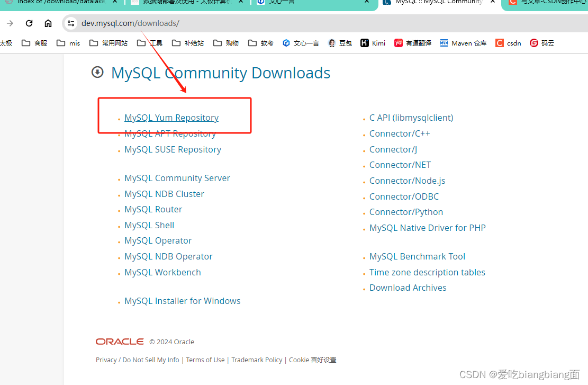Click the browser forward arrow icon
This screenshot has width=588, height=385.
coord(10,23)
